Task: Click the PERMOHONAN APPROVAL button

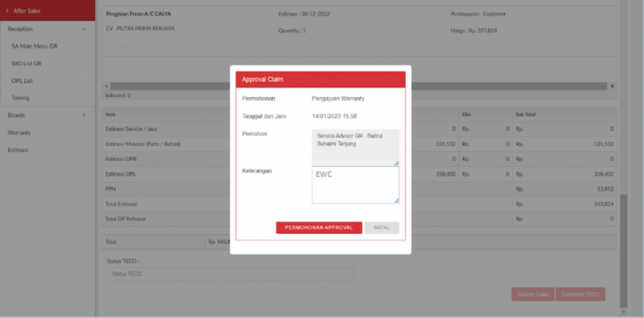Action: click(x=319, y=228)
